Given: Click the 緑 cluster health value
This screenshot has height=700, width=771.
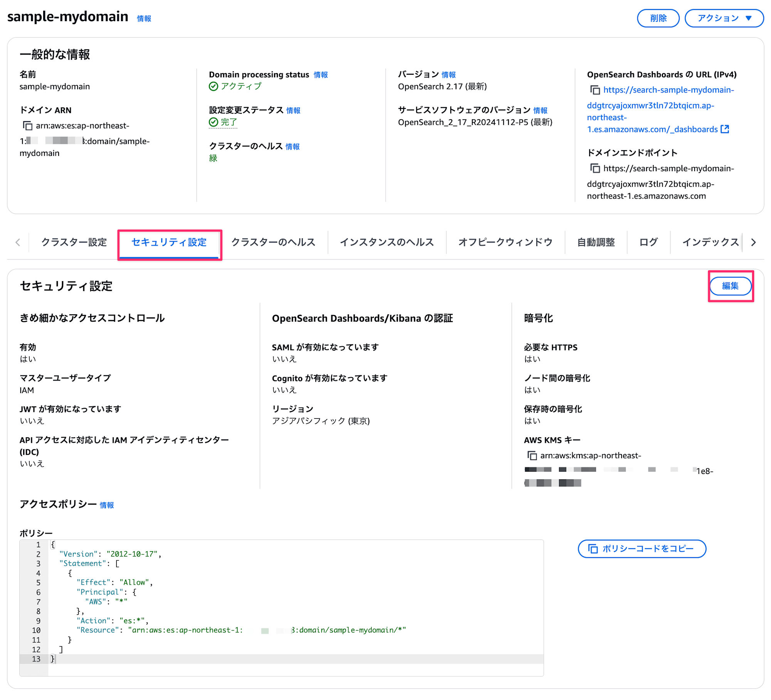Looking at the screenshot, I should [x=213, y=158].
